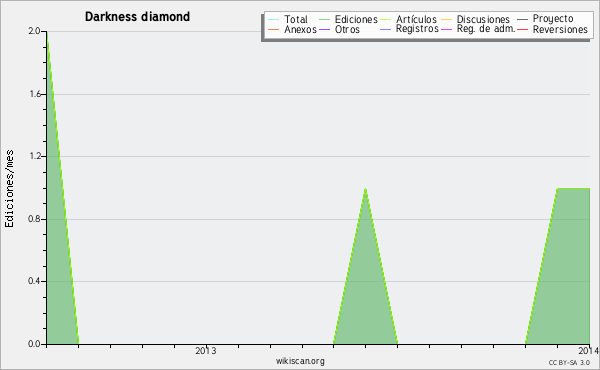Click the 'Ediciones/mes' y-axis label

pyautogui.click(x=9, y=189)
